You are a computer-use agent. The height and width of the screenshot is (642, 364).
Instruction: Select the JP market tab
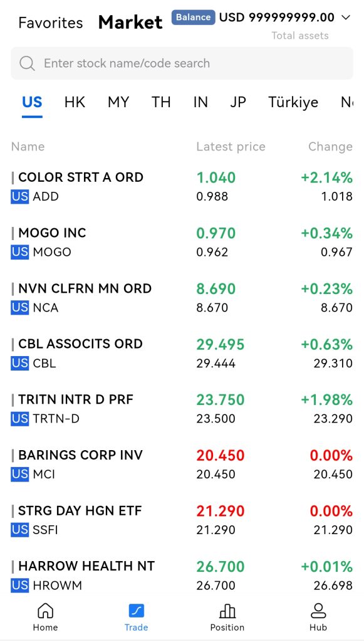[x=238, y=102]
